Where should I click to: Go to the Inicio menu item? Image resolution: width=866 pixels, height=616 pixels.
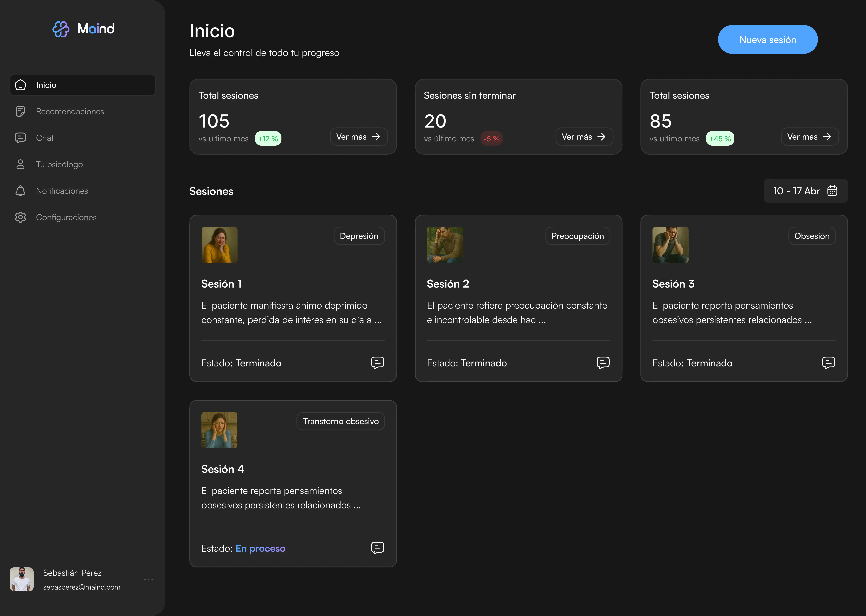pyautogui.click(x=83, y=85)
